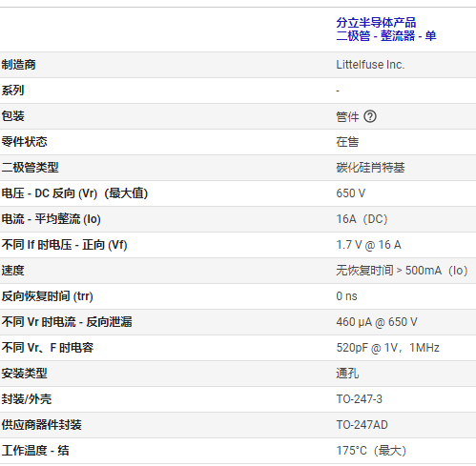The width and height of the screenshot is (476, 466).
Task: Select the 1.7 V @ 16 A value
Action: [368, 245]
